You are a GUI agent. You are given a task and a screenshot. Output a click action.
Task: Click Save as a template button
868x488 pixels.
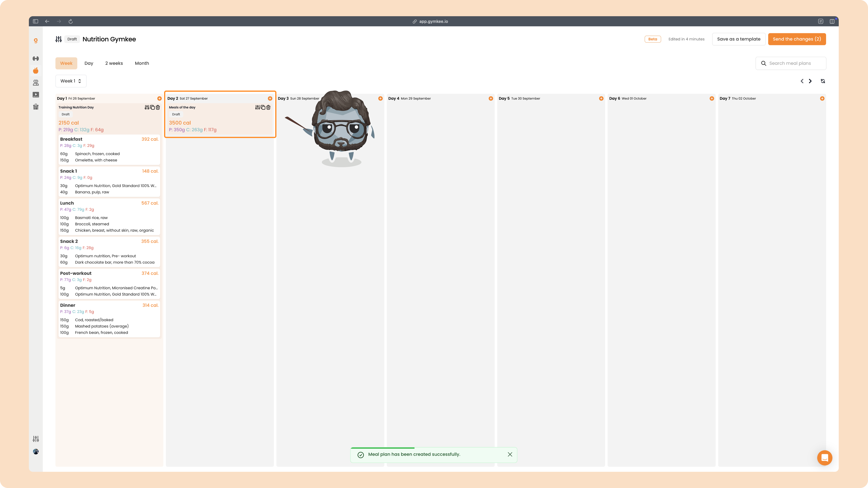click(x=739, y=39)
